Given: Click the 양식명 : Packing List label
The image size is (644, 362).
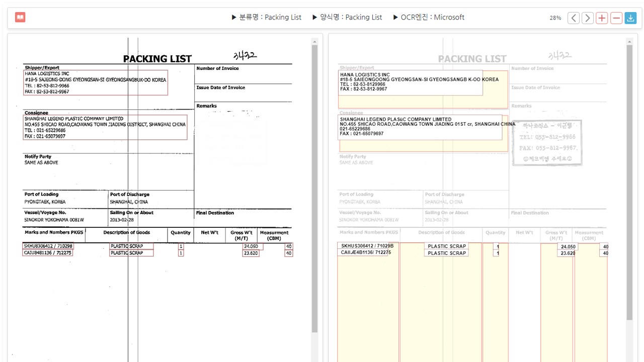Looking at the screenshot, I should click(x=348, y=17).
